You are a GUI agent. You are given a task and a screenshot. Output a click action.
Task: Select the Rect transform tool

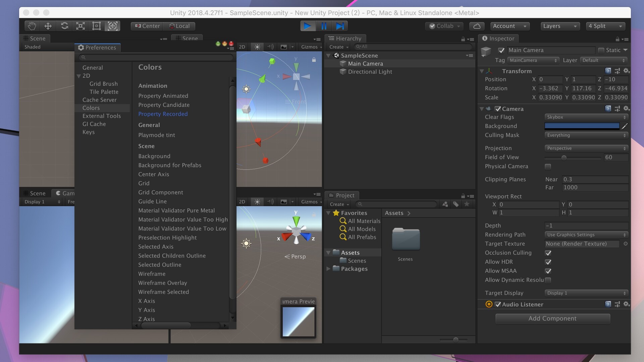(97, 26)
